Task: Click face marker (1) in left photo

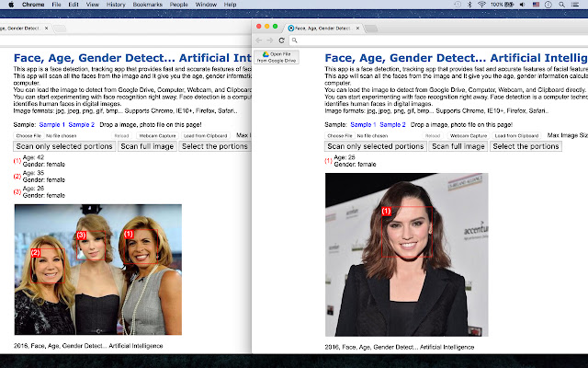Action: (x=129, y=234)
